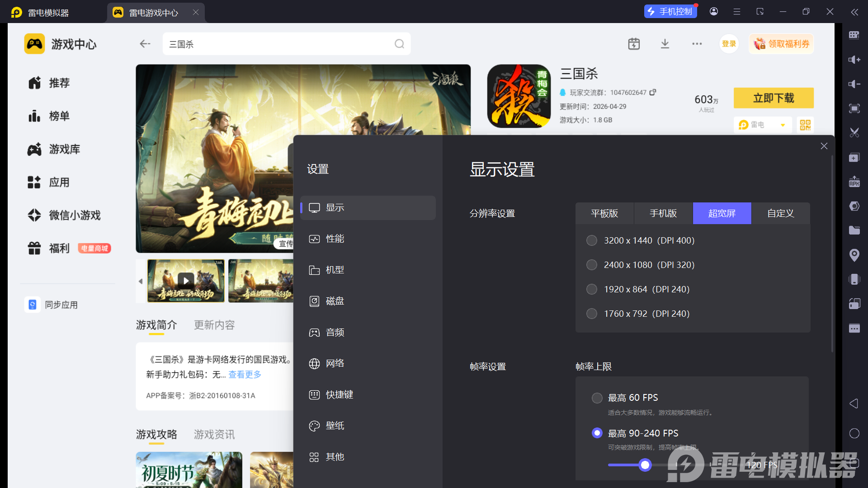Click 领取福利券 coupon button
868x488 pixels.
(781, 44)
